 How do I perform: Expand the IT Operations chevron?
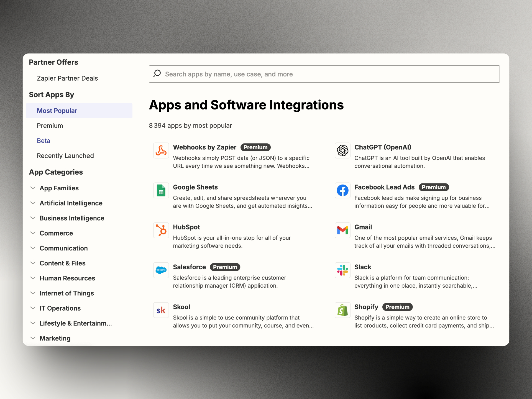(x=33, y=308)
